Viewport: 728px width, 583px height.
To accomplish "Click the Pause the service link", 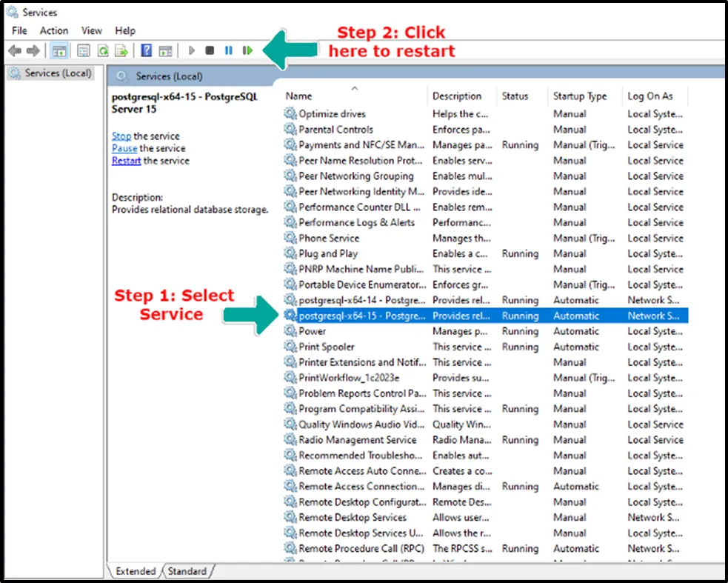I will (x=124, y=148).
